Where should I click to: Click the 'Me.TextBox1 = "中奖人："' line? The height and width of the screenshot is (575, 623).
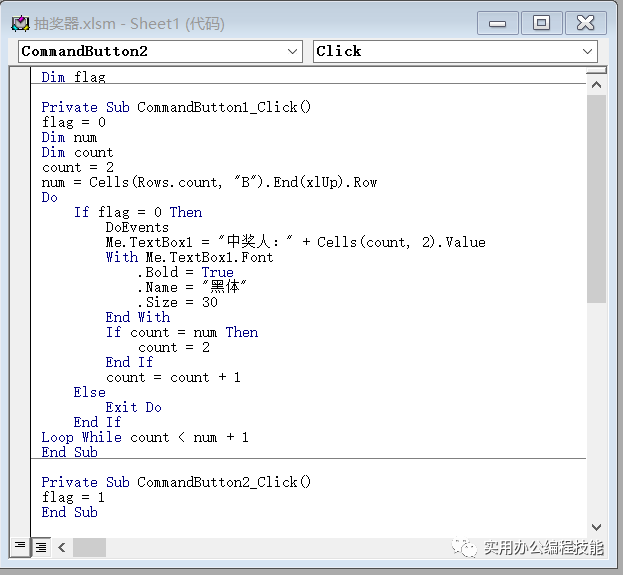296,242
